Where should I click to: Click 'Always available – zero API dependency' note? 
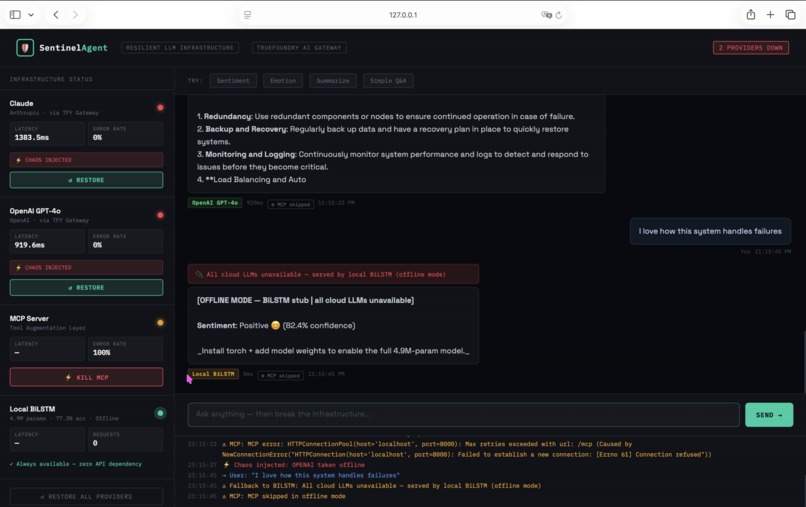(x=76, y=464)
